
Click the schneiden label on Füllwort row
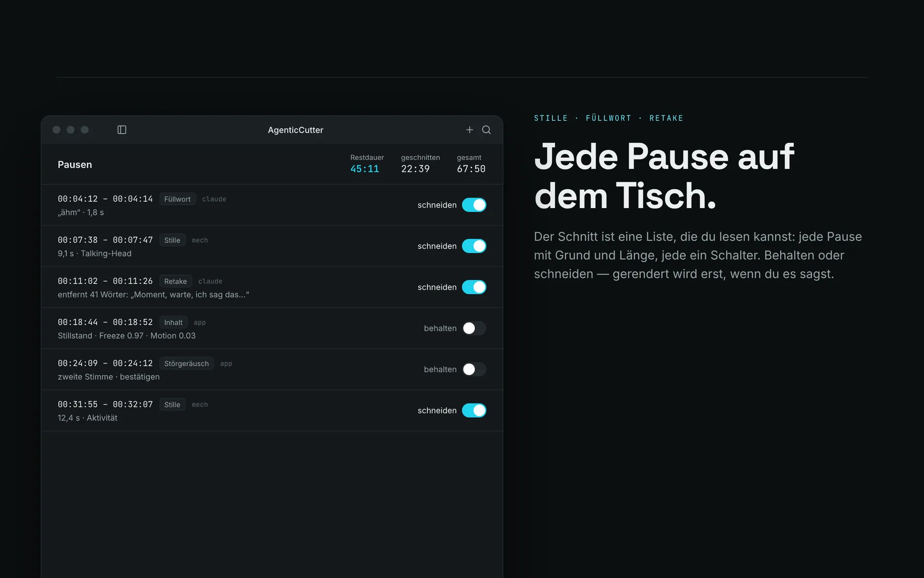[x=437, y=205]
